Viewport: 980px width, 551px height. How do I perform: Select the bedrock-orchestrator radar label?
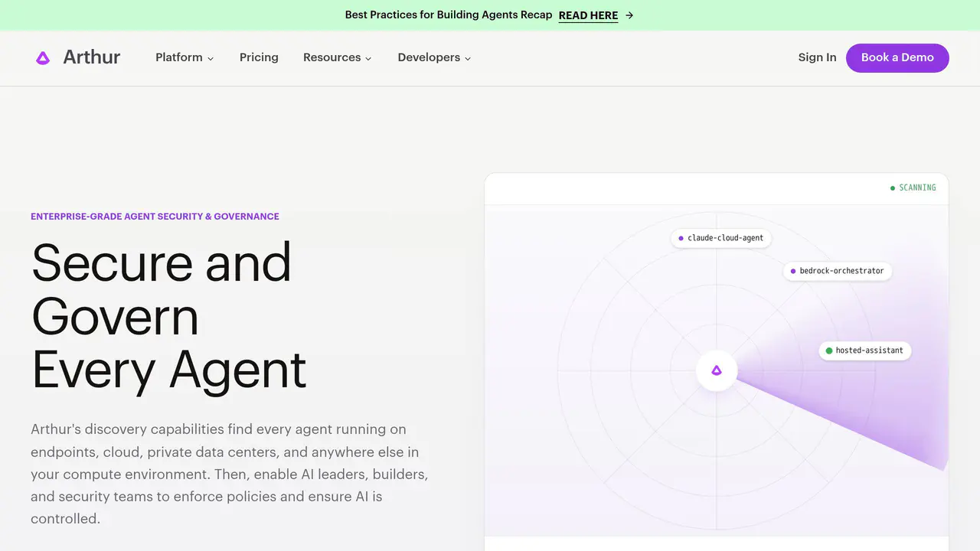[x=838, y=271]
